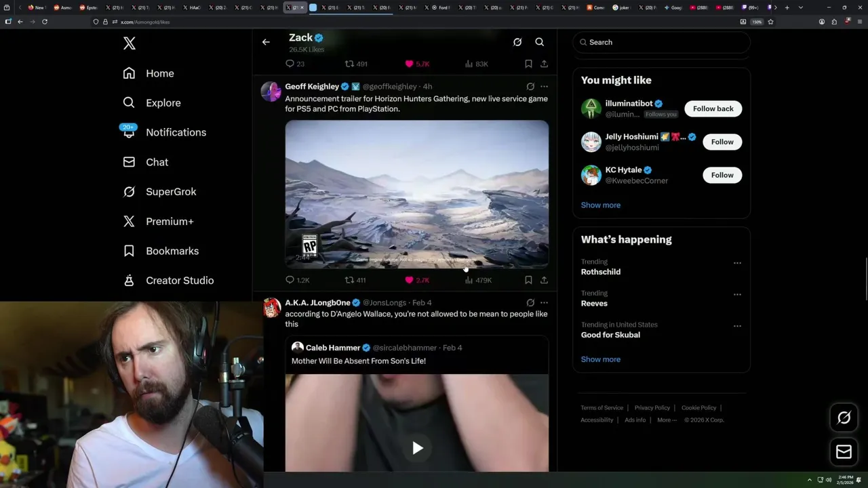The height and width of the screenshot is (488, 868).
Task: Reply to the post with 23 comments
Action: click(x=294, y=64)
